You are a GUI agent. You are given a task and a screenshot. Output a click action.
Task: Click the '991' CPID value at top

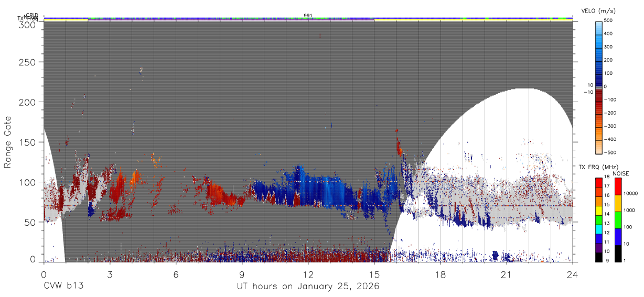point(308,15)
